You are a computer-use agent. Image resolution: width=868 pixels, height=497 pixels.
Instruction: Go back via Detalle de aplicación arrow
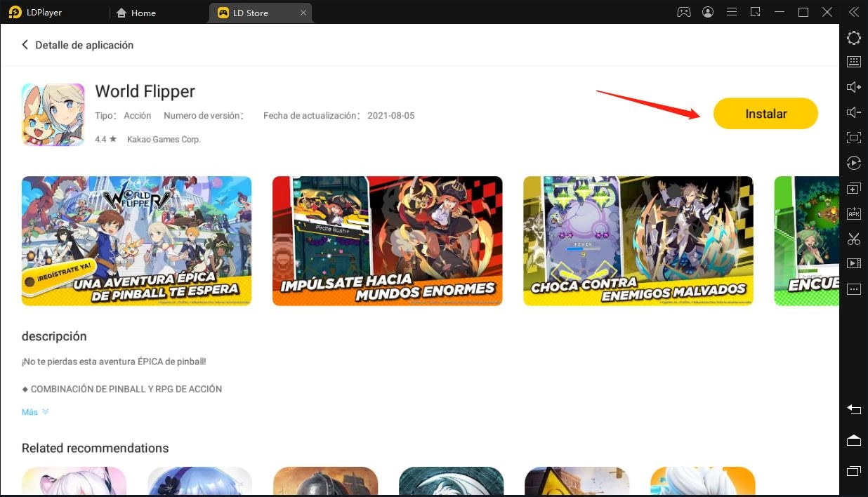tap(25, 45)
